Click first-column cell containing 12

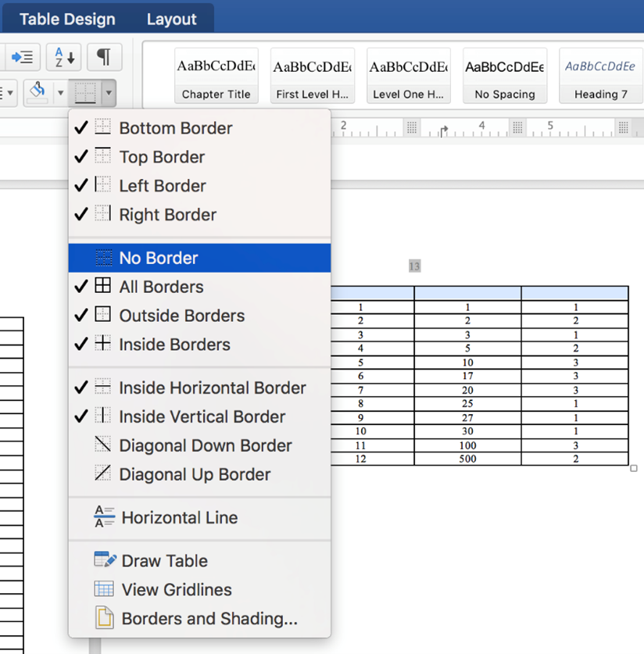372,459
